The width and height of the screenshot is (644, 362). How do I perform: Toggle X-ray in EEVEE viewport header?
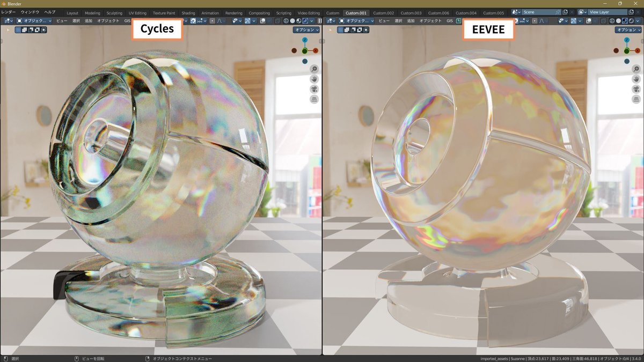pos(603,21)
